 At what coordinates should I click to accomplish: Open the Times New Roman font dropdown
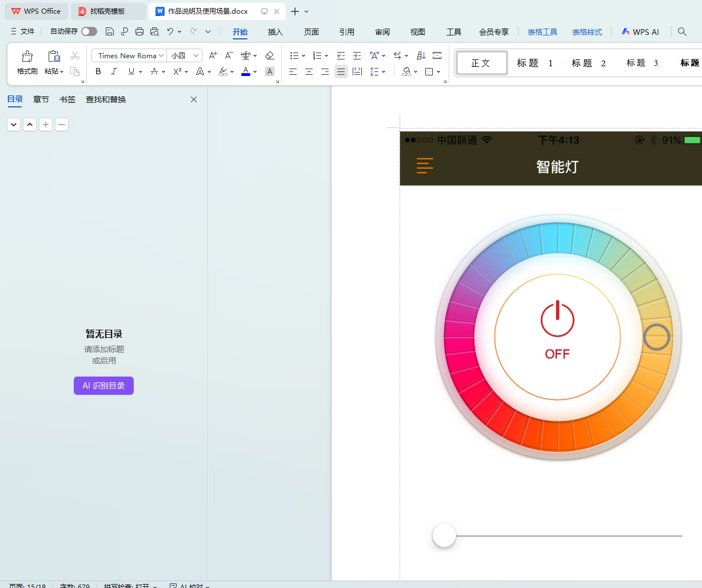tap(161, 55)
